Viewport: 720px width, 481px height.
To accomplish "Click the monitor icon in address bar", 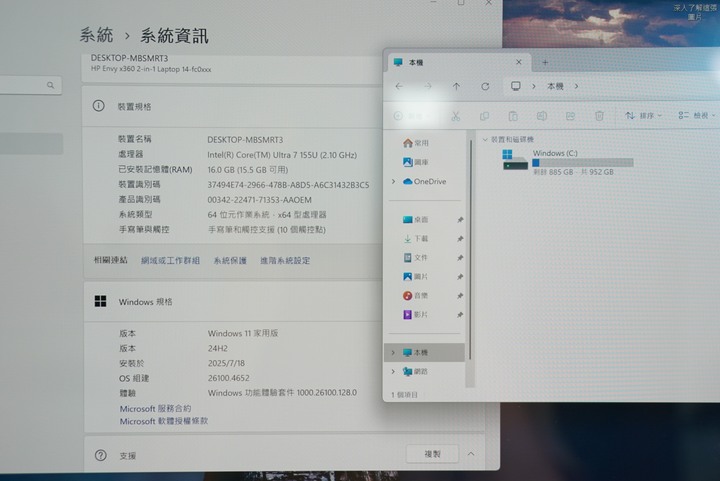I will (516, 86).
